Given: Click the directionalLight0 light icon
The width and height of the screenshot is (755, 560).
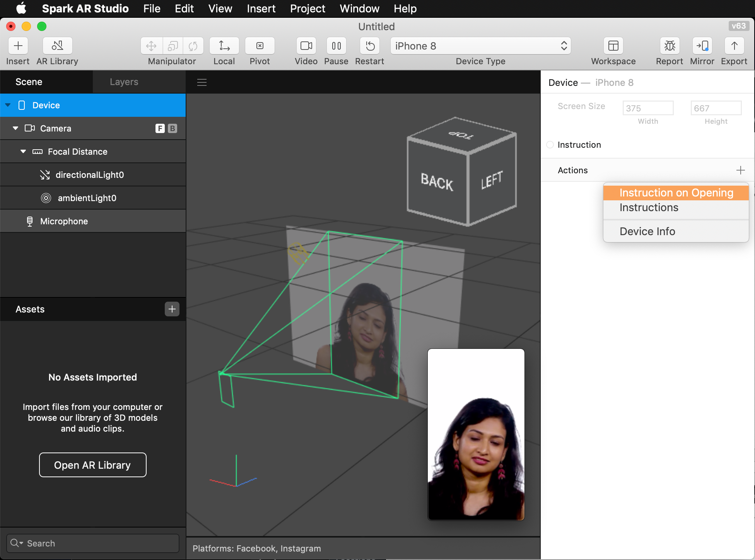Looking at the screenshot, I should coord(45,175).
